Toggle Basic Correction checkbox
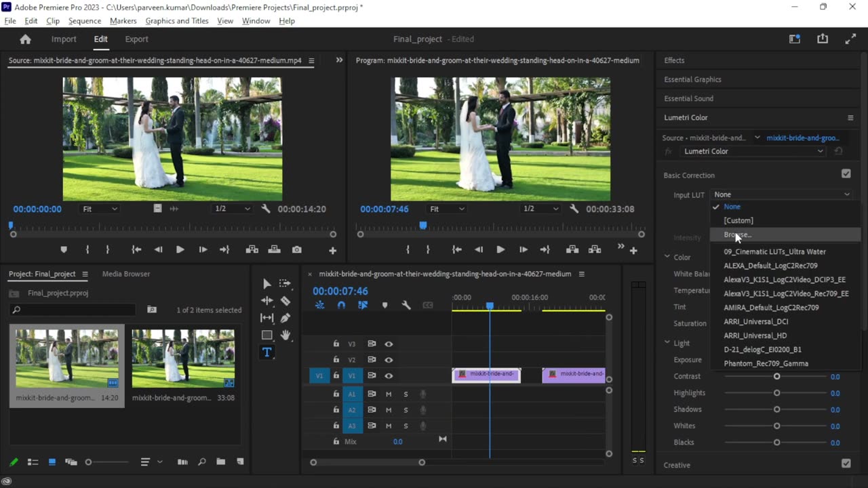868x488 pixels. 846,174
